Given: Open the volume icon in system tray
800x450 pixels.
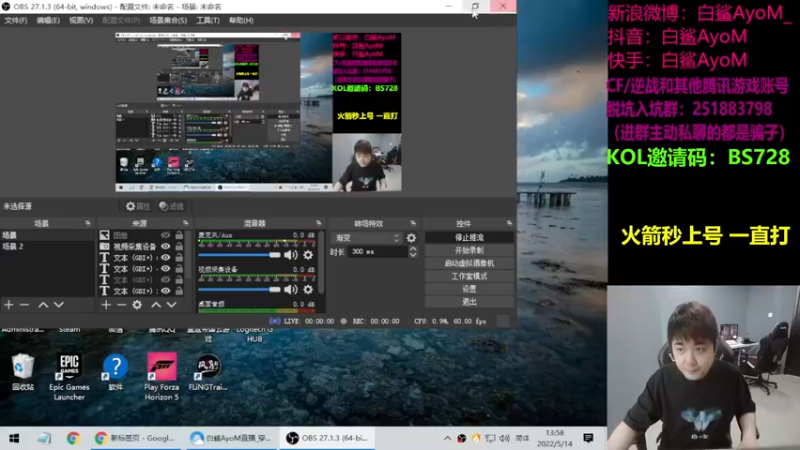Looking at the screenshot, I should [x=505, y=438].
